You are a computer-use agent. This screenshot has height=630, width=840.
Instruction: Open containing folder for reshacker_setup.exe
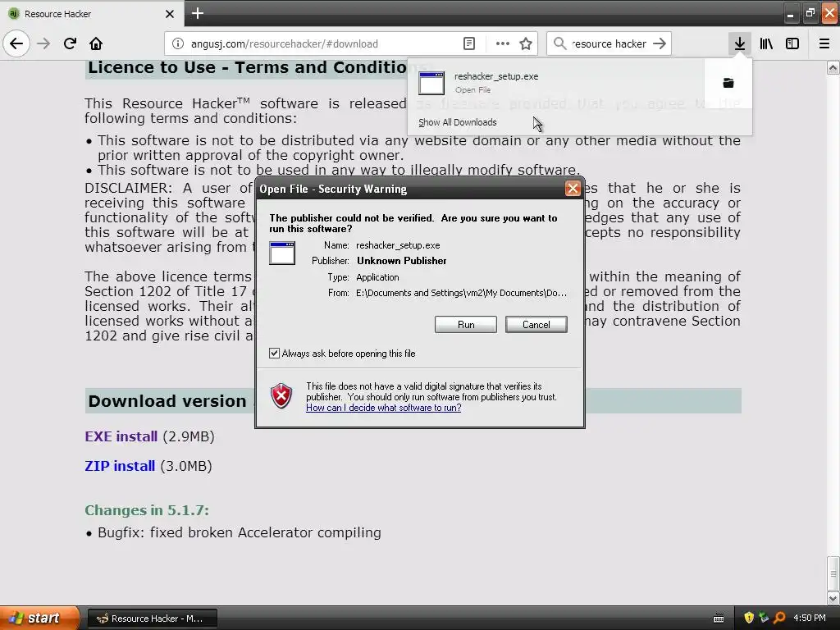point(728,83)
